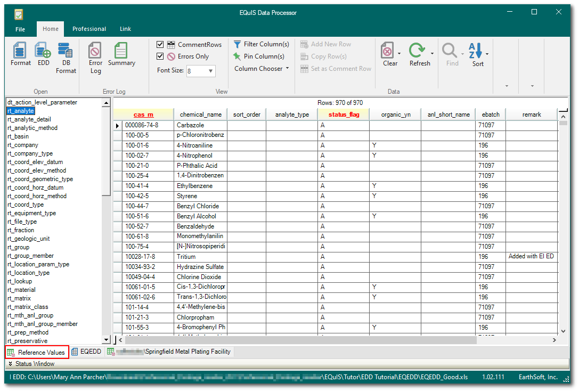Open the EQEDD bottom tab

86,352
